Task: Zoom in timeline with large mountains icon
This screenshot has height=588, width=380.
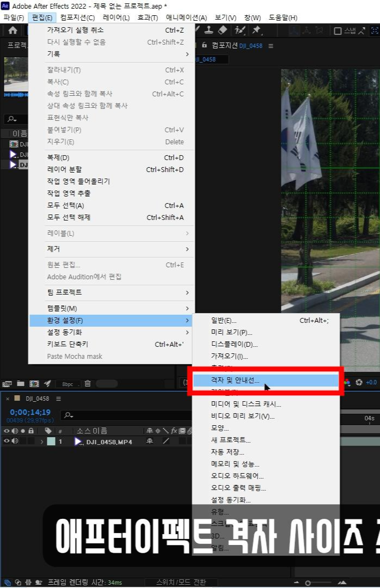Action: pos(342,583)
